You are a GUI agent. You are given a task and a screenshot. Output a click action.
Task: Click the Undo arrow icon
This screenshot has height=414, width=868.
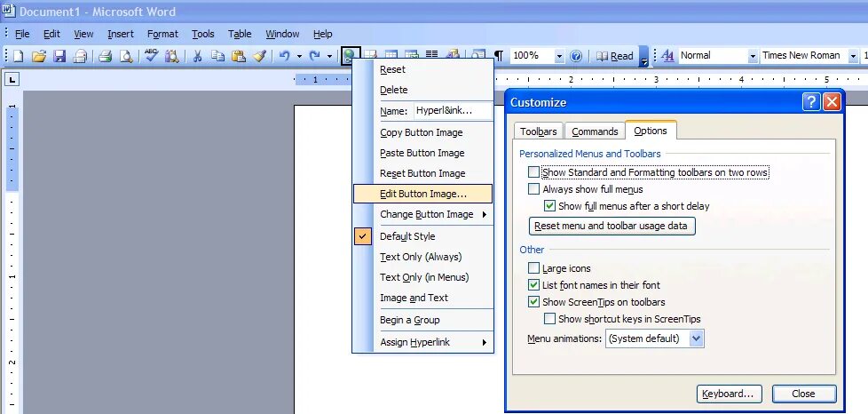[x=285, y=55]
